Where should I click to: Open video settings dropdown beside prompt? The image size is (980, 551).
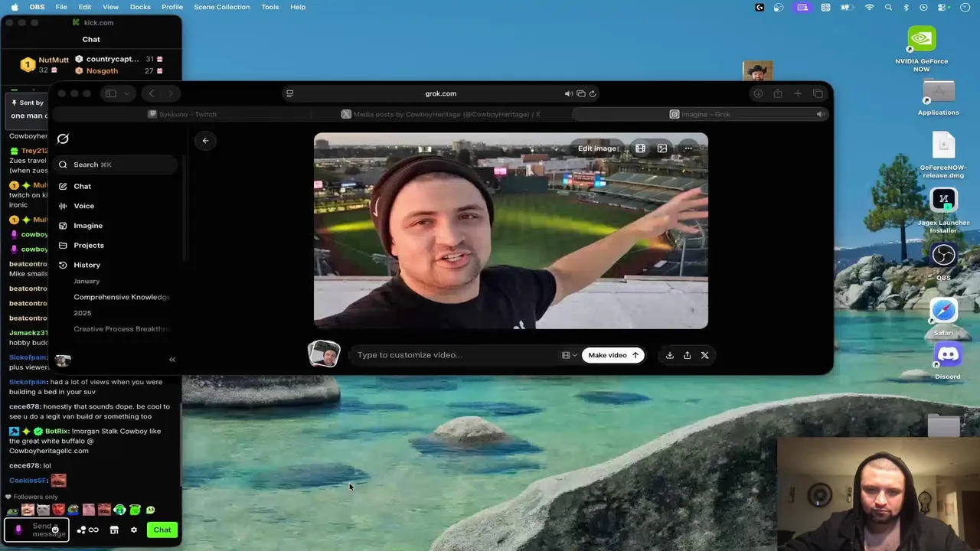[x=570, y=355]
